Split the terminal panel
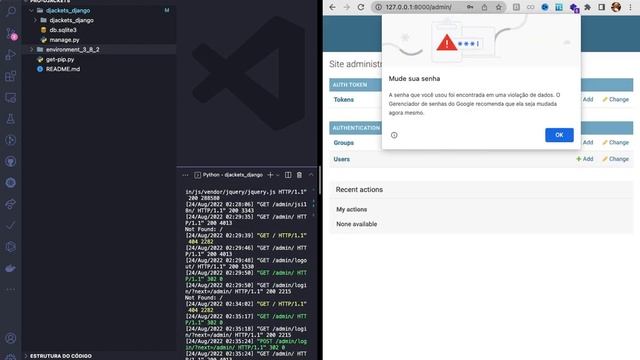This screenshot has width=640, height=360. coord(288,175)
